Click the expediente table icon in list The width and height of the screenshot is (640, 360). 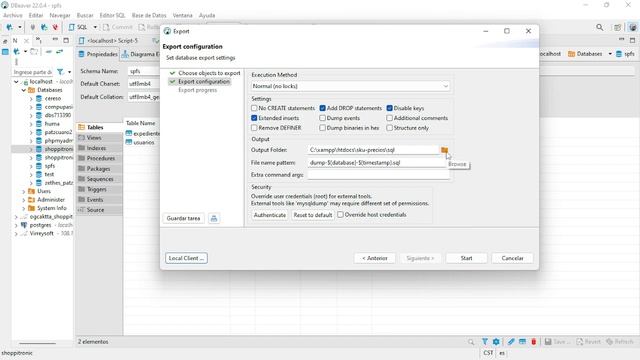[129, 133]
